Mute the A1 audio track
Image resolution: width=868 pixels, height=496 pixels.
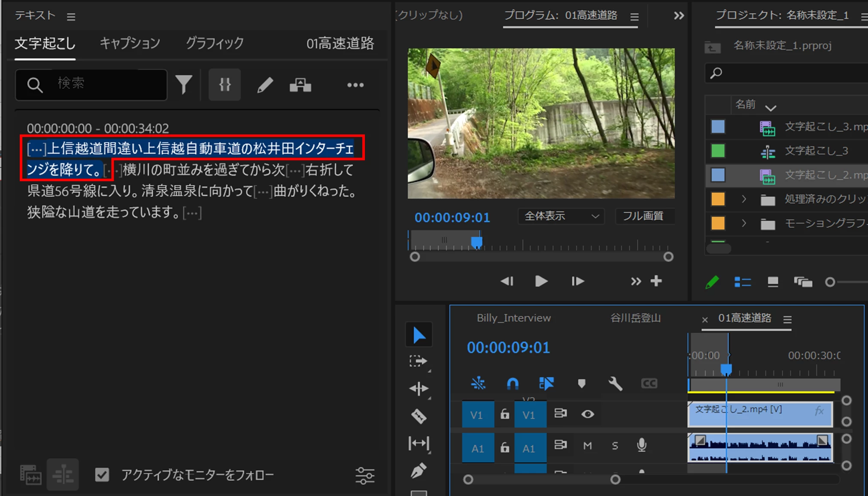click(x=587, y=446)
